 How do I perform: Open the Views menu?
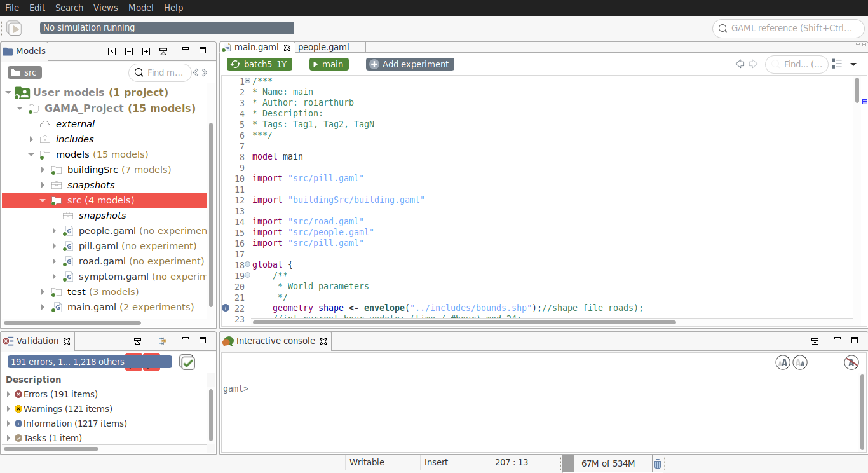105,8
